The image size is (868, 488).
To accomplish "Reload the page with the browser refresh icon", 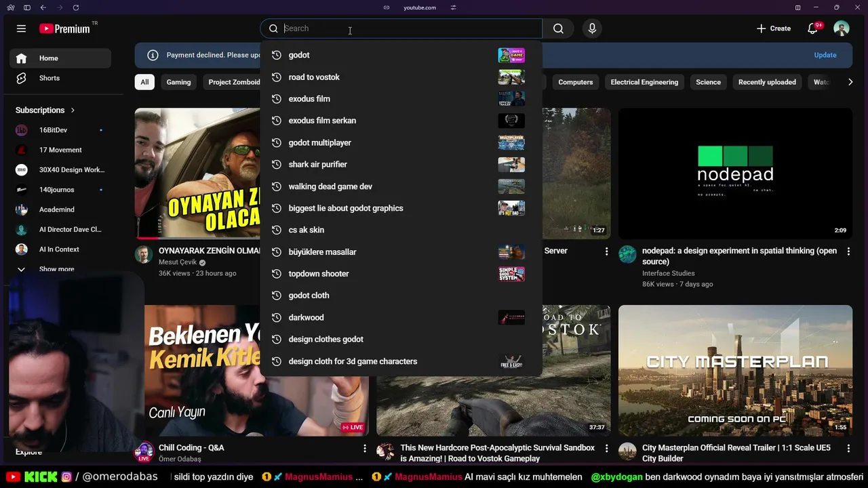I will tap(75, 7).
